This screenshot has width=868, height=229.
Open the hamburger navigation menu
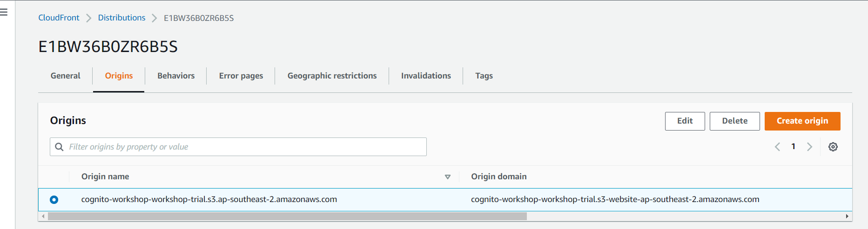[4, 12]
